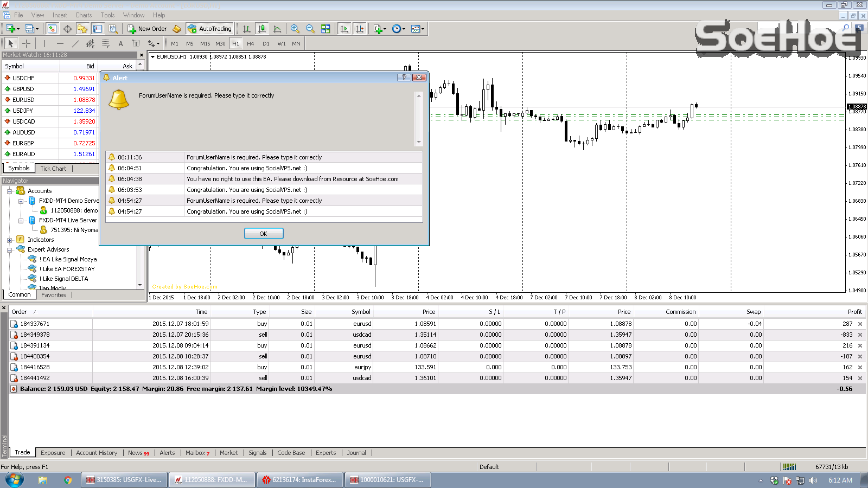Expand the Indicators tree node
The height and width of the screenshot is (488, 868).
[10, 240]
